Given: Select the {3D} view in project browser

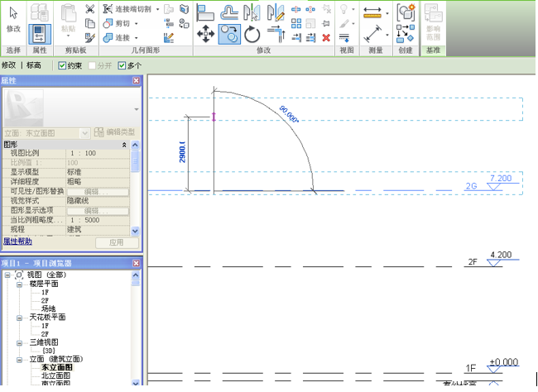Looking at the screenshot, I should pyautogui.click(x=48, y=350).
